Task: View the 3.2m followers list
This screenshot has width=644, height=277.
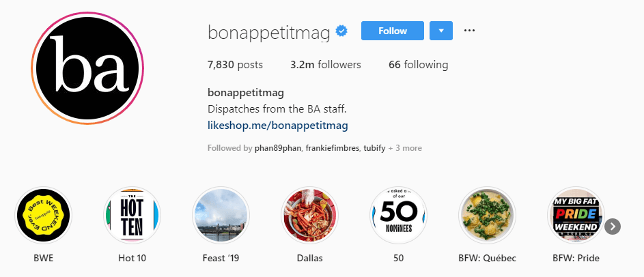Action: [325, 65]
